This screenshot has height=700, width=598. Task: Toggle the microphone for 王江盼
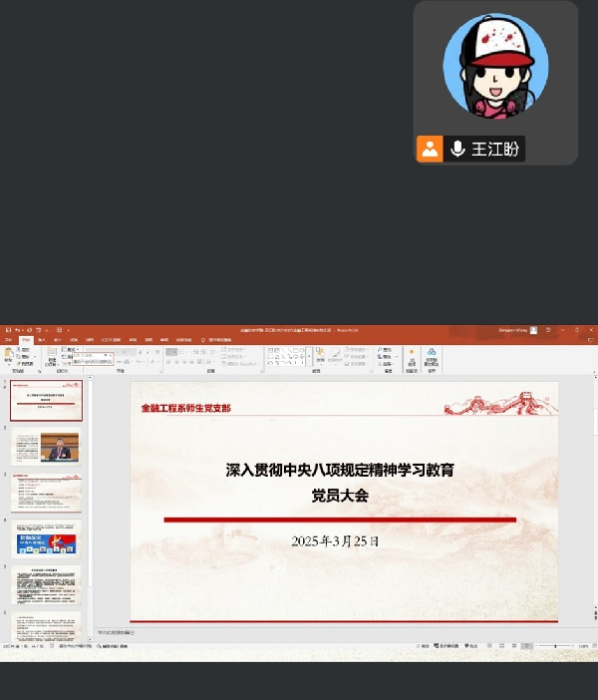[457, 150]
